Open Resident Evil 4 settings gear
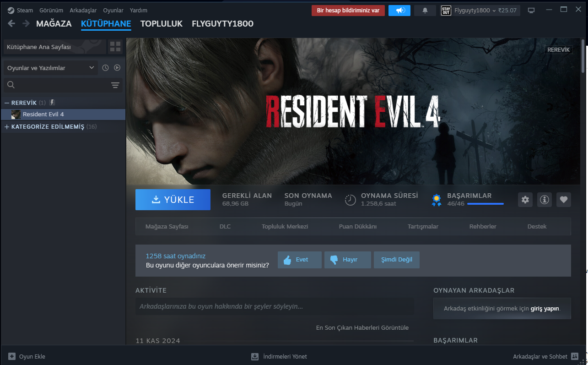The height and width of the screenshot is (365, 588). pos(525,200)
